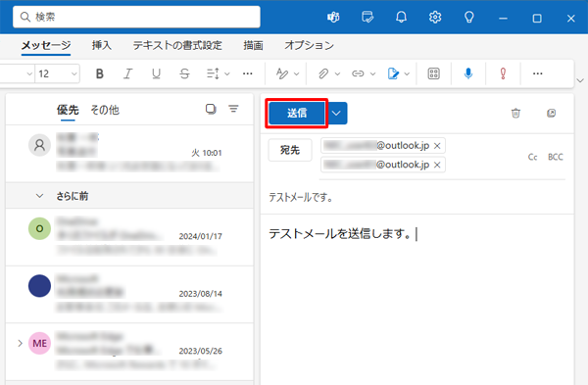588x385 pixels.
Task: Toggle italic formatting
Action: (x=127, y=73)
